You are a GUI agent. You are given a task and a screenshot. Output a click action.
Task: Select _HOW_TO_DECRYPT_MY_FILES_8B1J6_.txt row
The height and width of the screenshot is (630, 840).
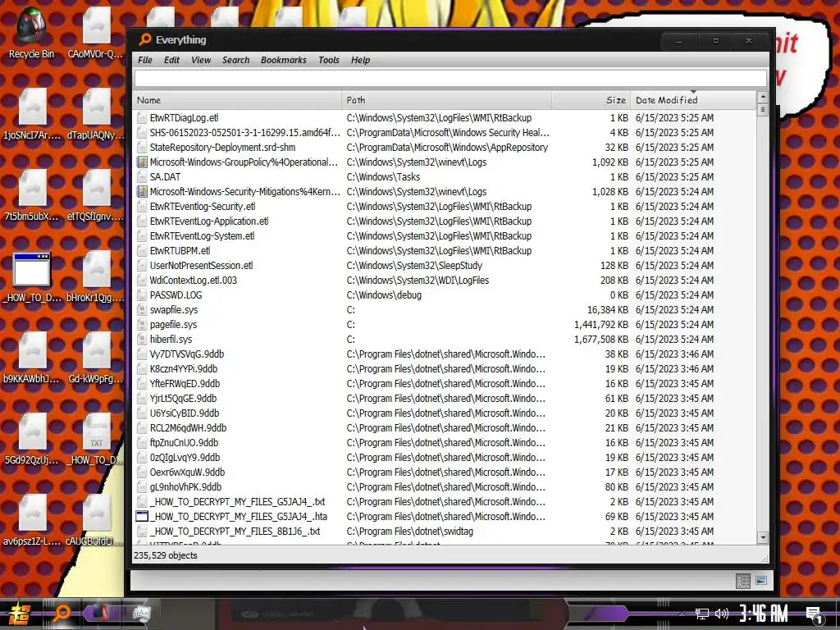(x=445, y=532)
